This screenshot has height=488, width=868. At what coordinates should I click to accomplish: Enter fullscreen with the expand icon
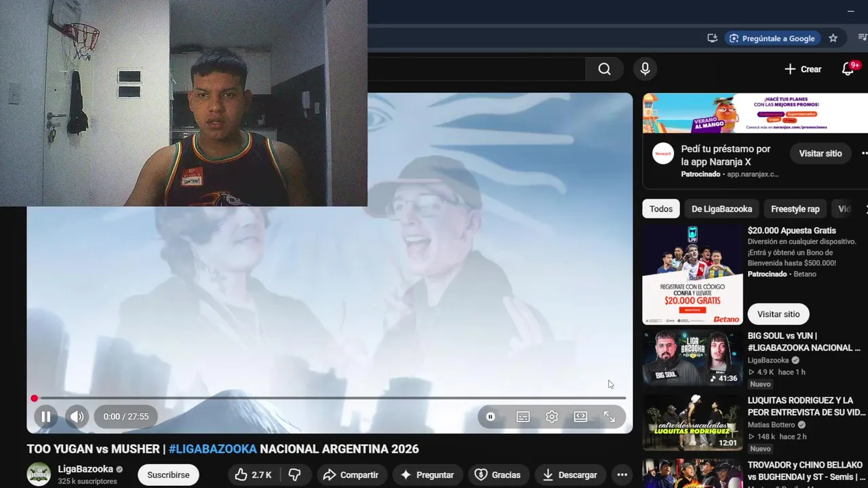tap(610, 417)
